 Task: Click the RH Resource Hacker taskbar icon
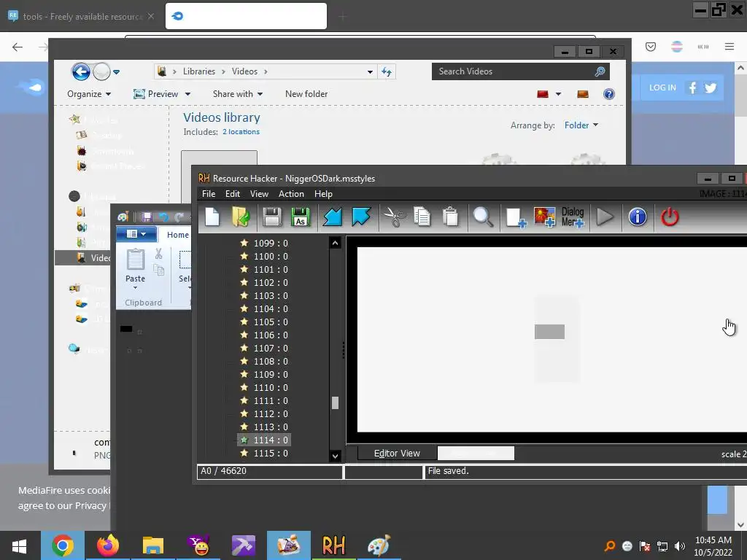pyautogui.click(x=333, y=545)
